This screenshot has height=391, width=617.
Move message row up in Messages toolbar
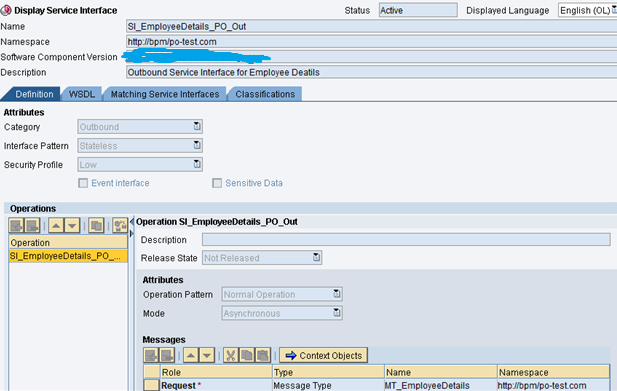191,356
